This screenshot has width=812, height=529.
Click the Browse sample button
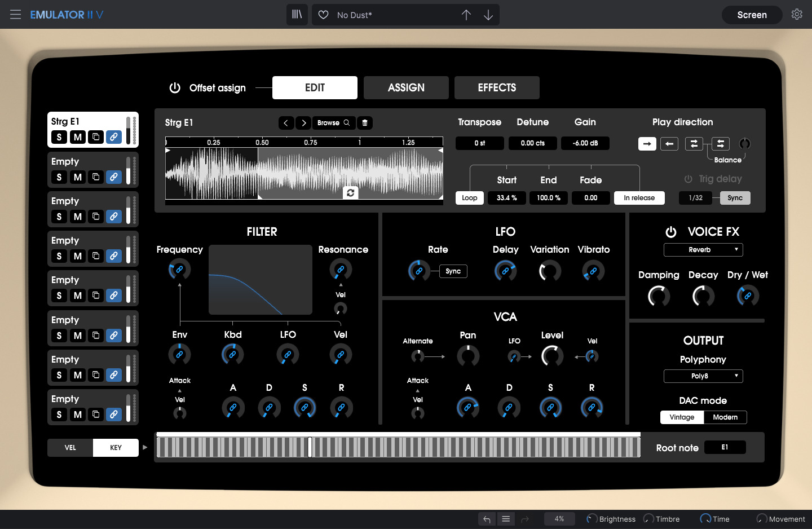point(334,123)
